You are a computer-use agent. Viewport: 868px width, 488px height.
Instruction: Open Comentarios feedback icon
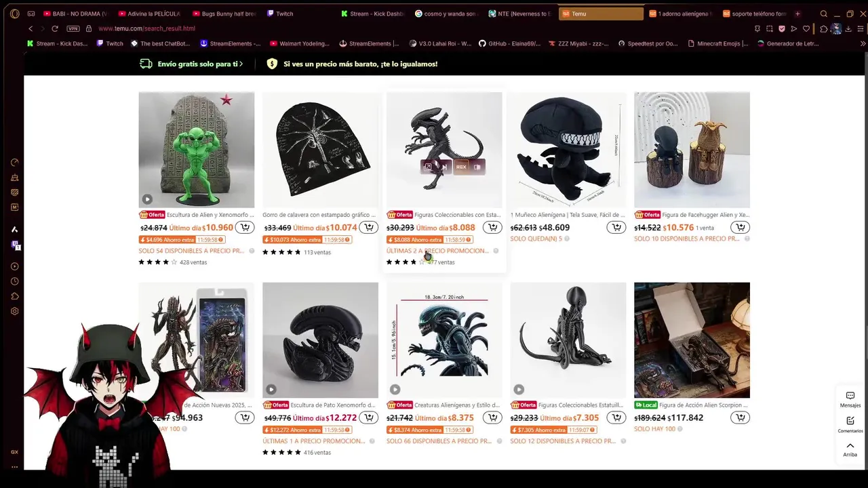pyautogui.click(x=850, y=424)
